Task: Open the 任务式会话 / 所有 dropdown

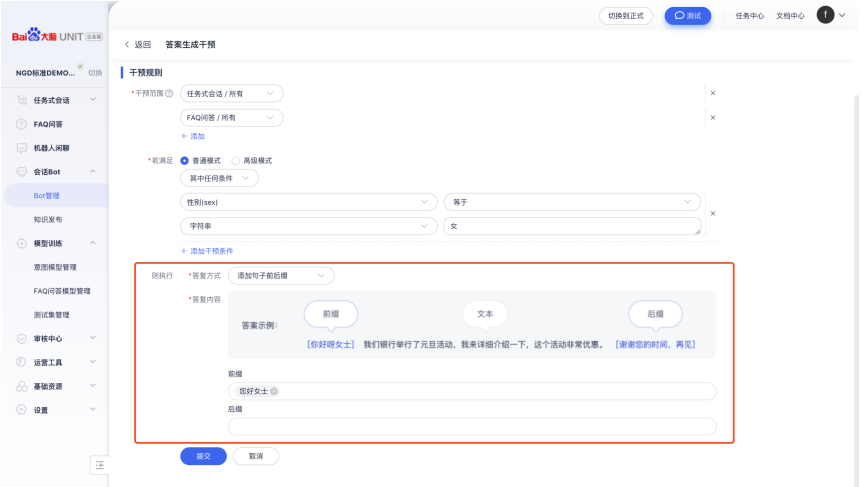Action: click(231, 93)
